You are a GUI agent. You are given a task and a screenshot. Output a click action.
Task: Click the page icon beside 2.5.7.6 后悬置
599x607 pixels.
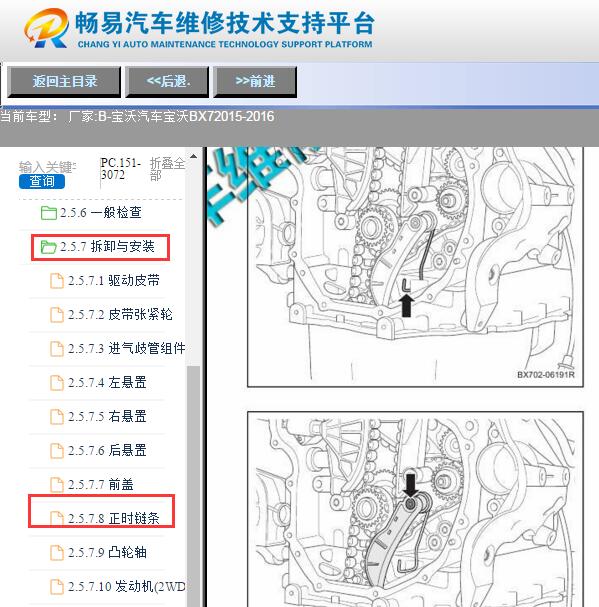(x=57, y=451)
